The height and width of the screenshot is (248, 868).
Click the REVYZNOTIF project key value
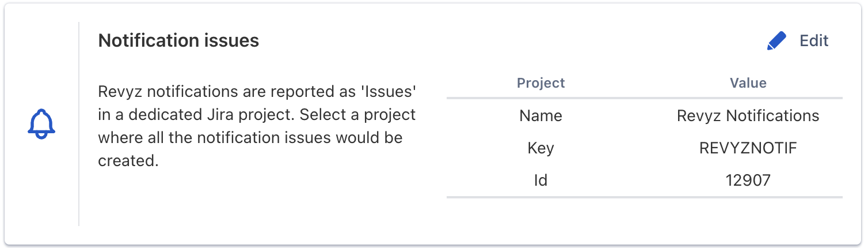pos(748,148)
